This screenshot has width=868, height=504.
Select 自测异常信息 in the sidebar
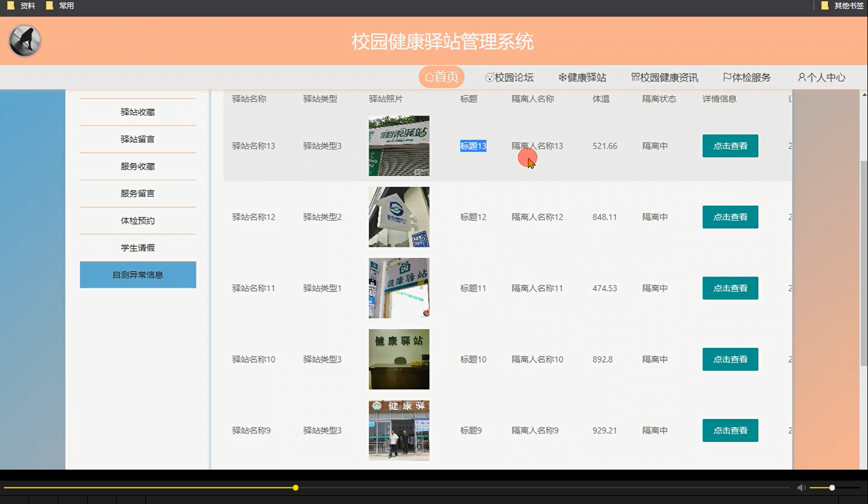(137, 275)
